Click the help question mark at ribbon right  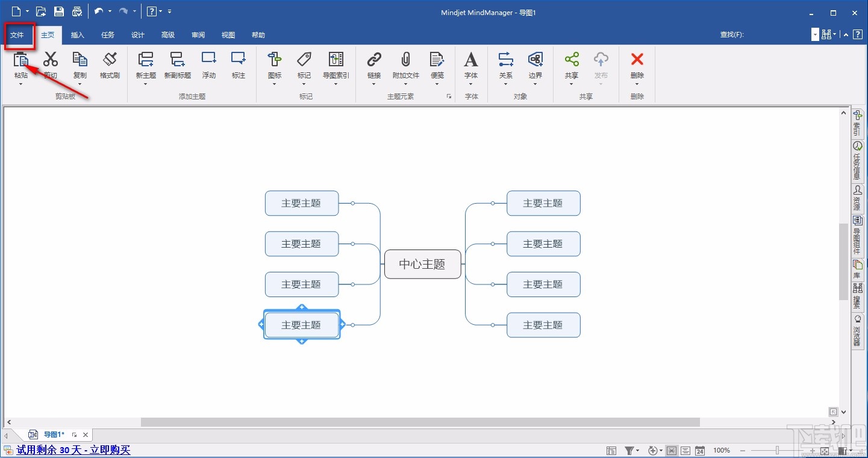tap(858, 35)
